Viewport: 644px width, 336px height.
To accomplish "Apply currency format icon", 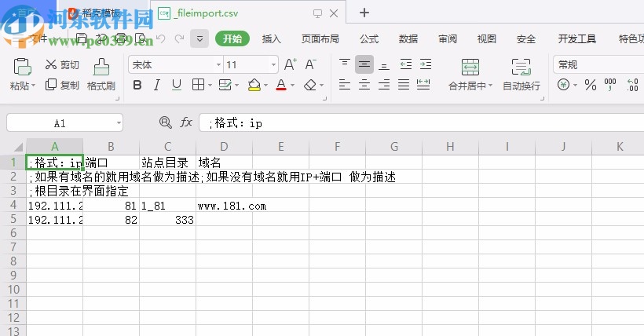I will point(564,85).
